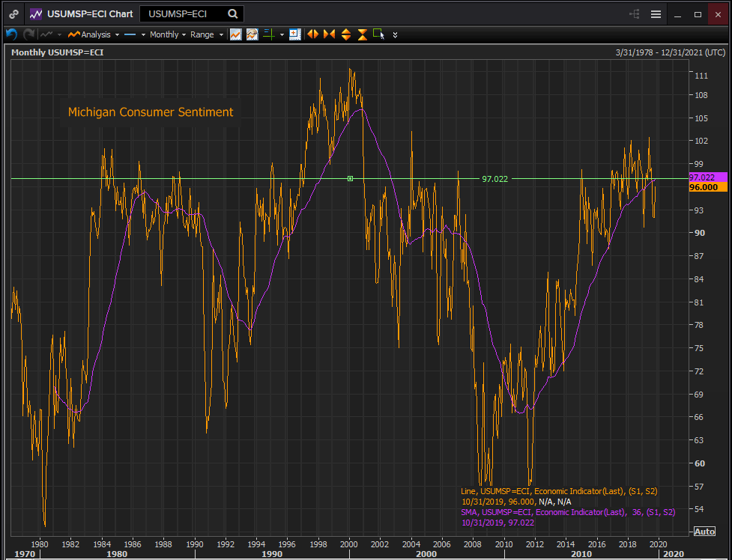Expand the toolbar overflow chevron
Viewport: 732px width, 560px height.
tap(396, 34)
